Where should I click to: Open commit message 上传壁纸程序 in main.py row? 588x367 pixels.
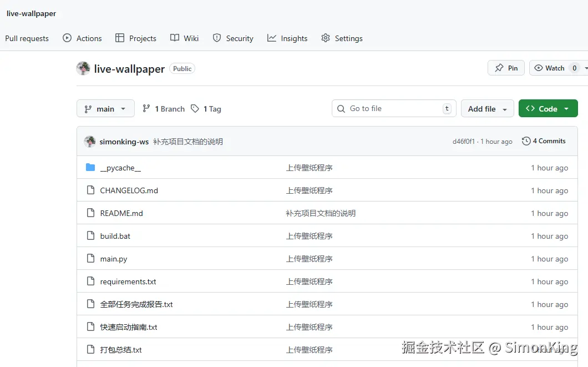pyautogui.click(x=310, y=259)
